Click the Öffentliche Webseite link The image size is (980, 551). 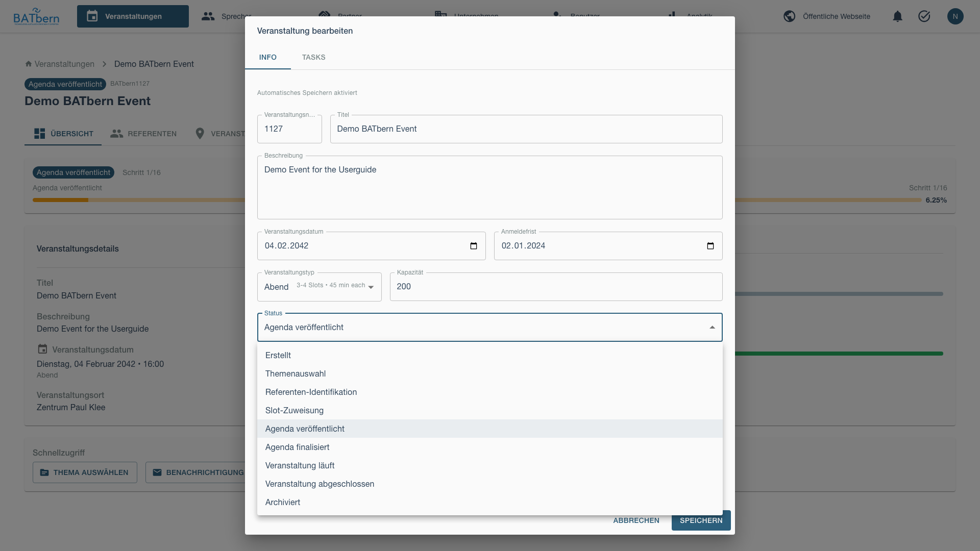836,16
